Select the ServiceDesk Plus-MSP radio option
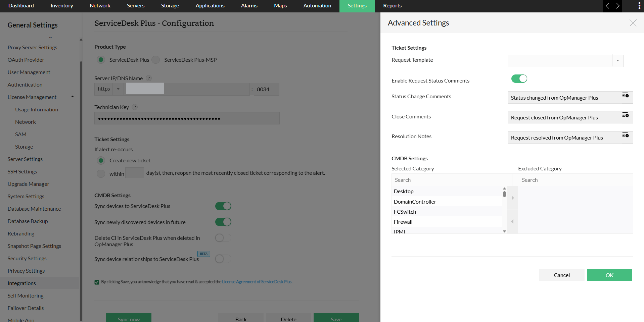This screenshot has height=322, width=644. click(x=156, y=60)
